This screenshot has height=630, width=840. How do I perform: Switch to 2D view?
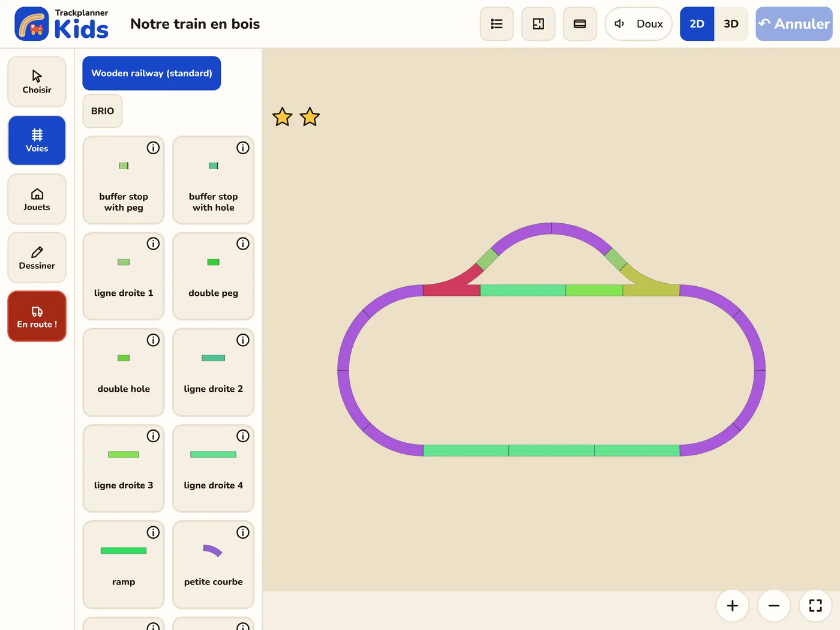click(697, 24)
